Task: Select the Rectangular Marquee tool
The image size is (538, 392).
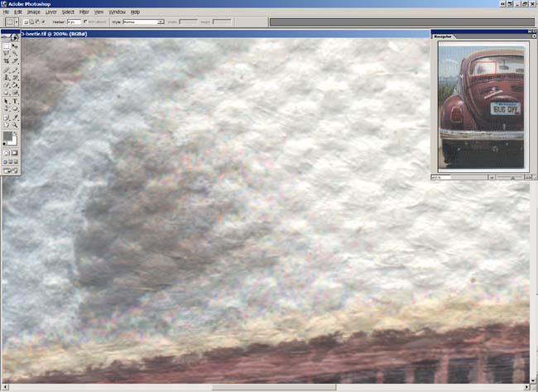Action: pyautogui.click(x=6, y=47)
